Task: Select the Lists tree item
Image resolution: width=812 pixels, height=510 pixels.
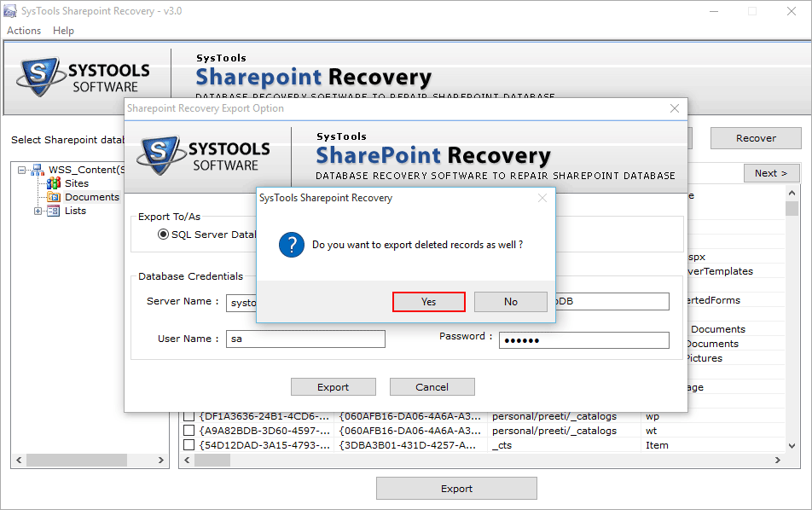Action: point(76,211)
